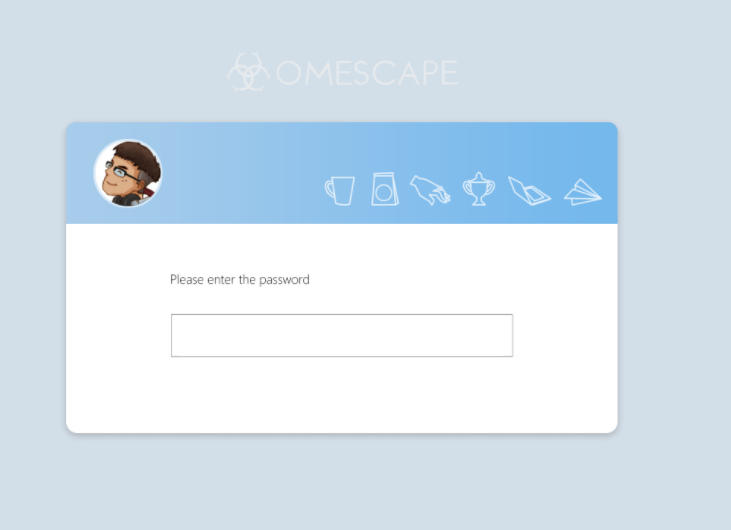Click the biohazard symbol in the logo
Image resolution: width=731 pixels, height=530 pixels.
pos(248,72)
